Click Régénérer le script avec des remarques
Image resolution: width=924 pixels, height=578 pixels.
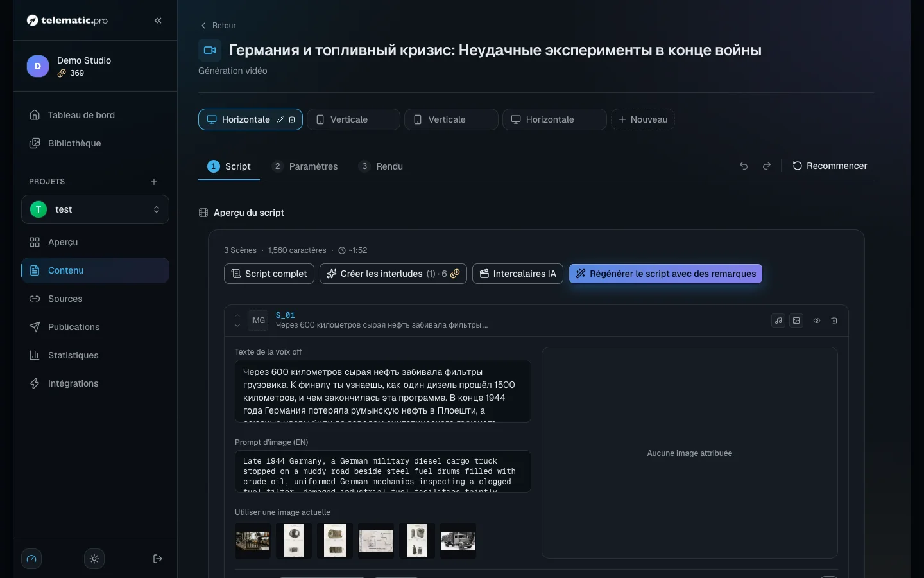click(x=665, y=274)
